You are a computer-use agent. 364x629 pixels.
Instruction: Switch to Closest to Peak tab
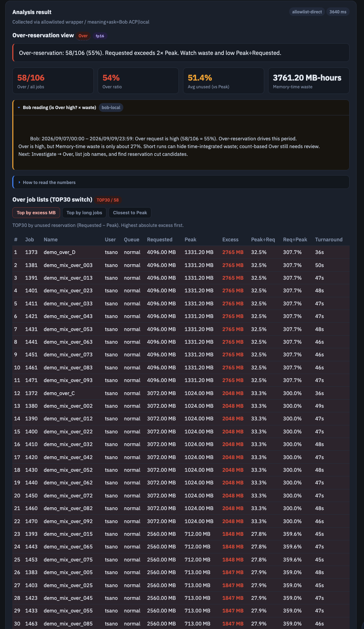tap(130, 212)
